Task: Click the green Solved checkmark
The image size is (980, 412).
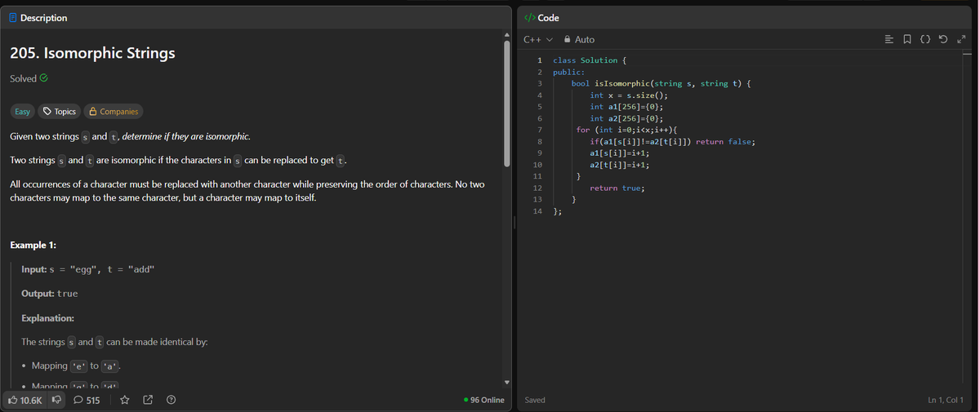Action: [43, 78]
